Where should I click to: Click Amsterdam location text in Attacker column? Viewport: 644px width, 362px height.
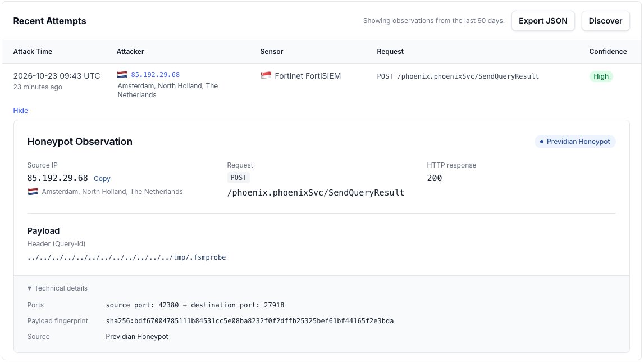167,90
